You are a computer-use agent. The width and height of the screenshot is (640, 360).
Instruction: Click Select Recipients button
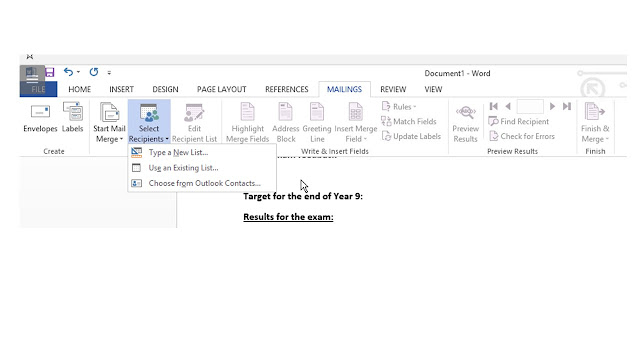(149, 122)
